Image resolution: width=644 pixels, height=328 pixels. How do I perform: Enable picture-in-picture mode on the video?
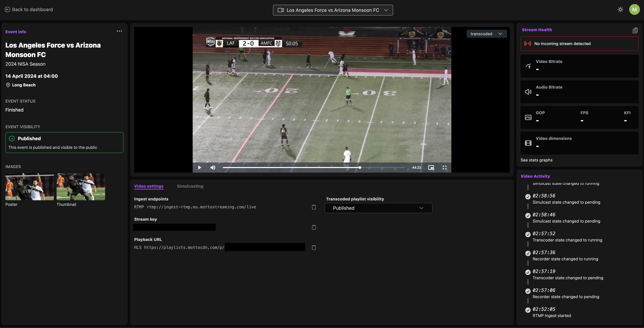click(431, 168)
